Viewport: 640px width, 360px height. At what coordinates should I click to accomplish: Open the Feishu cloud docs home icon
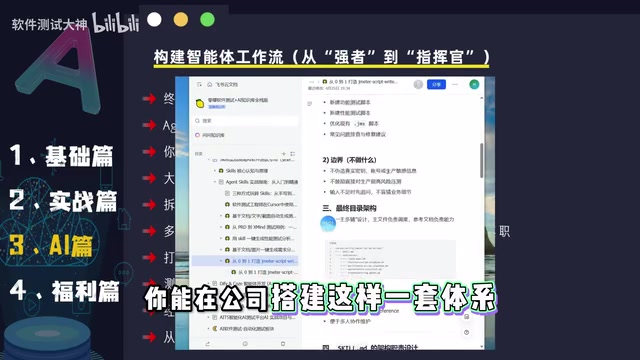coord(209,84)
